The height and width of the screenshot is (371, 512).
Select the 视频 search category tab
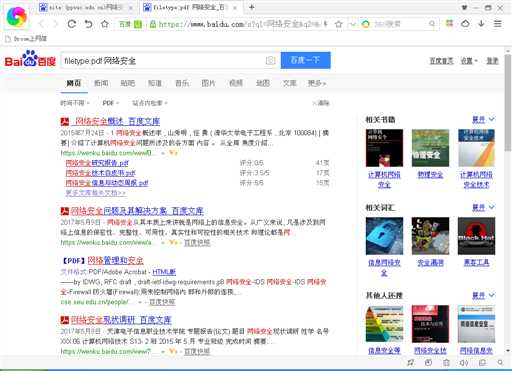coord(236,83)
